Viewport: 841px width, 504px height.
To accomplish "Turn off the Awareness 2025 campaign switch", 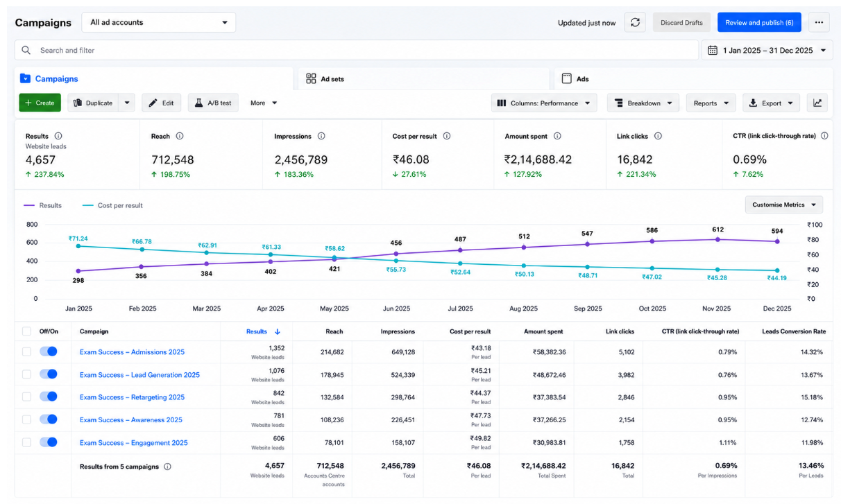I will pyautogui.click(x=49, y=419).
